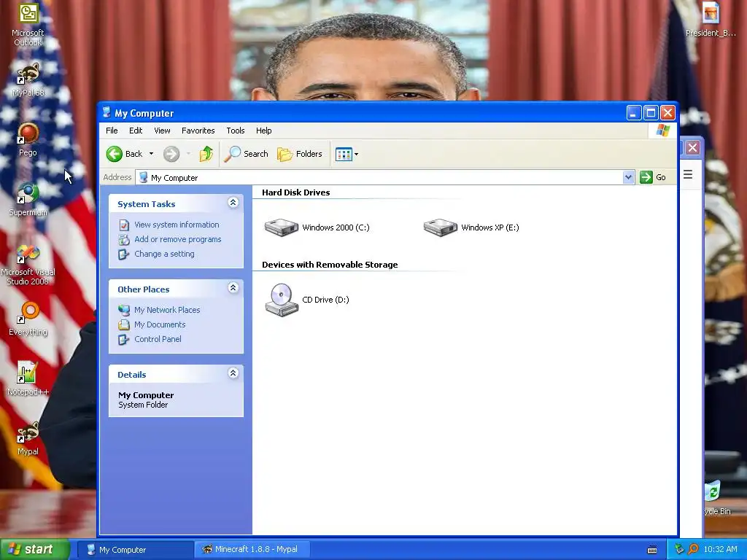Click Devices with Removable Storage header

coord(330,265)
